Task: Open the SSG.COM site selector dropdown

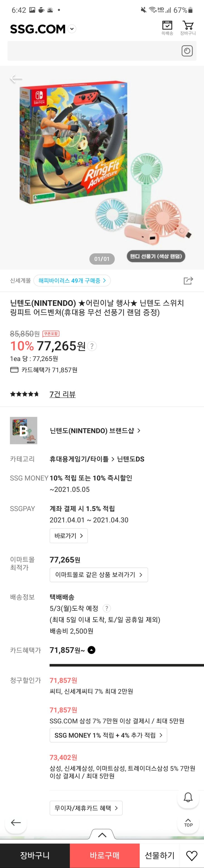Action: (x=72, y=29)
